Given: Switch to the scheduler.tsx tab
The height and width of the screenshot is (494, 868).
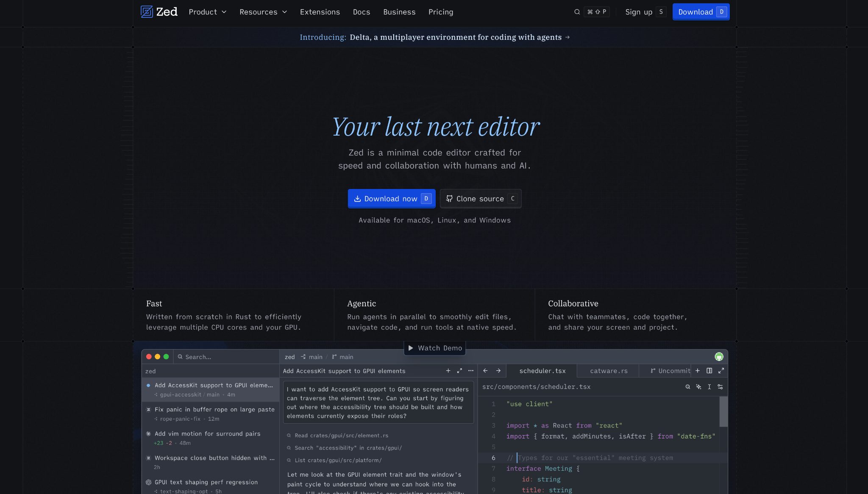Looking at the screenshot, I should tap(542, 371).
